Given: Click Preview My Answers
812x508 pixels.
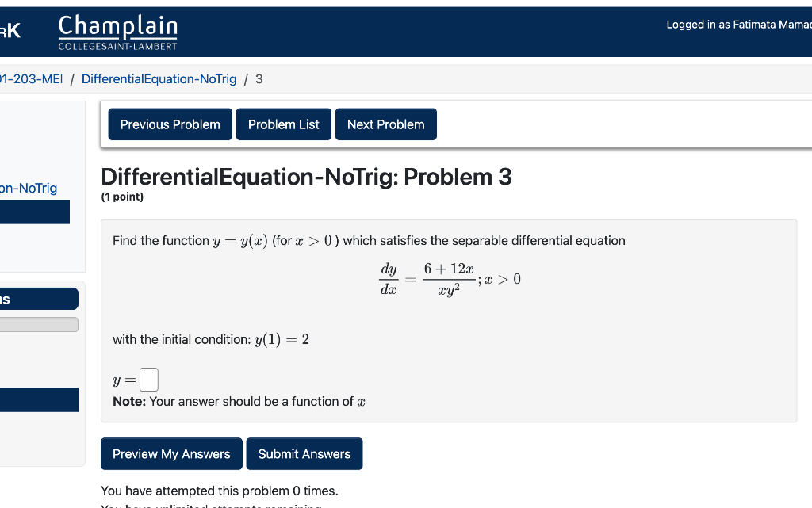Looking at the screenshot, I should coord(171,453).
